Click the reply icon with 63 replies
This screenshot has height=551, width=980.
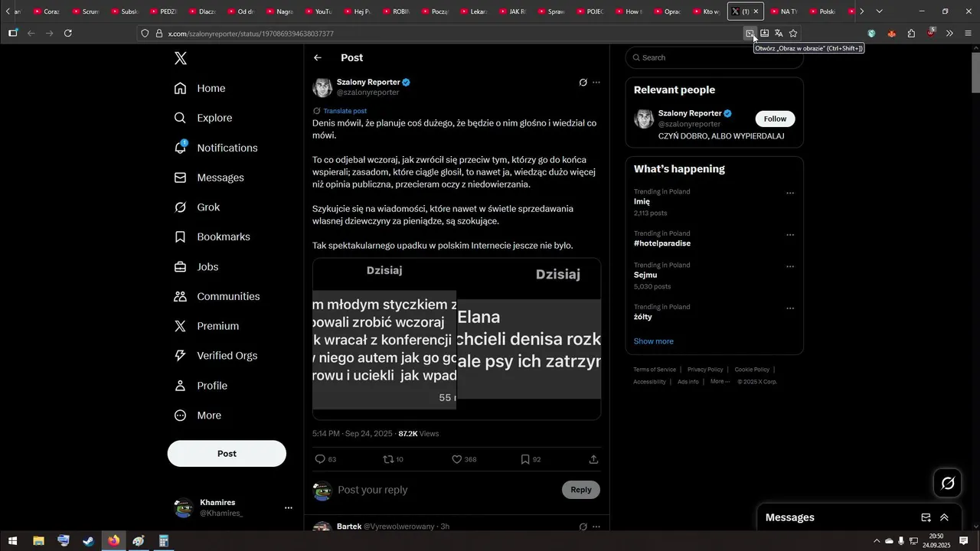tap(321, 459)
